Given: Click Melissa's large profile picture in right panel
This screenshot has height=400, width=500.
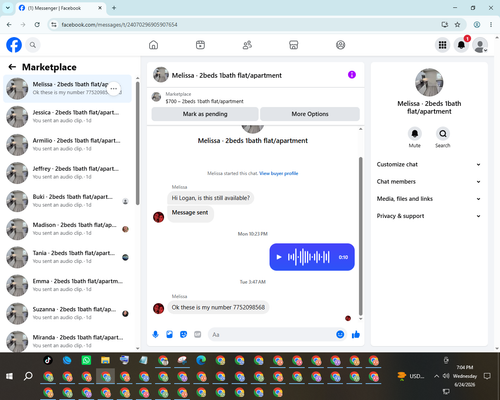Looking at the screenshot, I should click(x=429, y=82).
